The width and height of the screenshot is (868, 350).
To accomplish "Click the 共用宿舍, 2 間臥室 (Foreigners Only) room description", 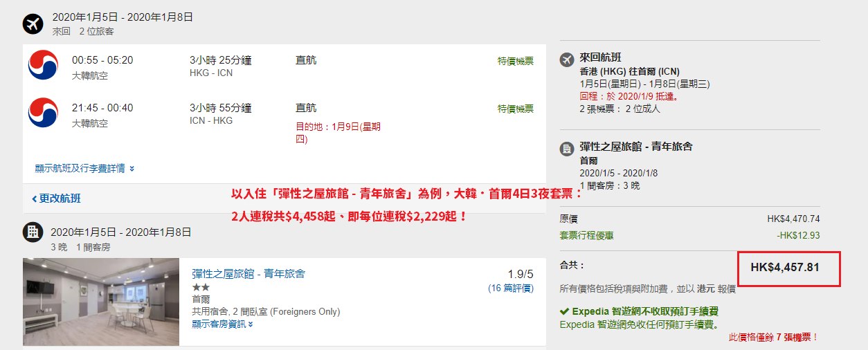I will click(x=266, y=312).
